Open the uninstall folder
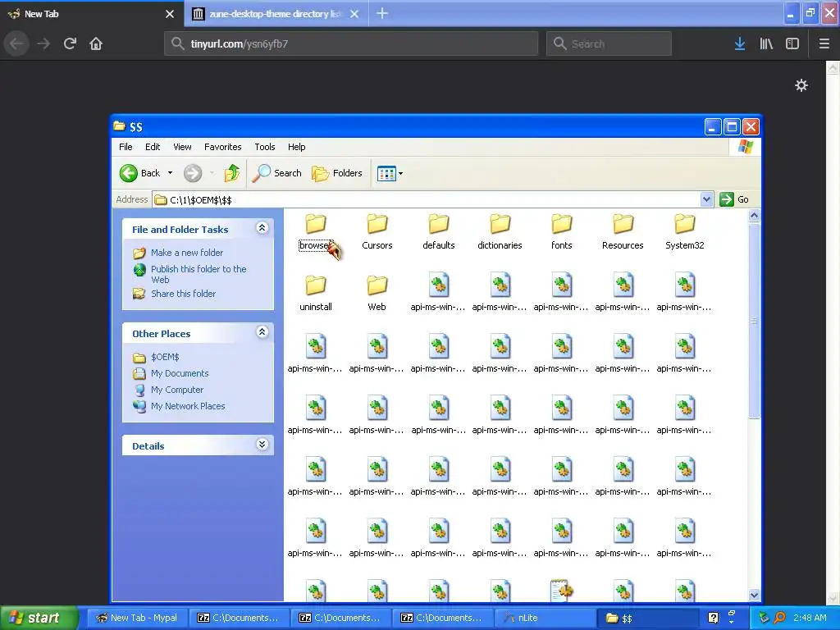 click(316, 294)
